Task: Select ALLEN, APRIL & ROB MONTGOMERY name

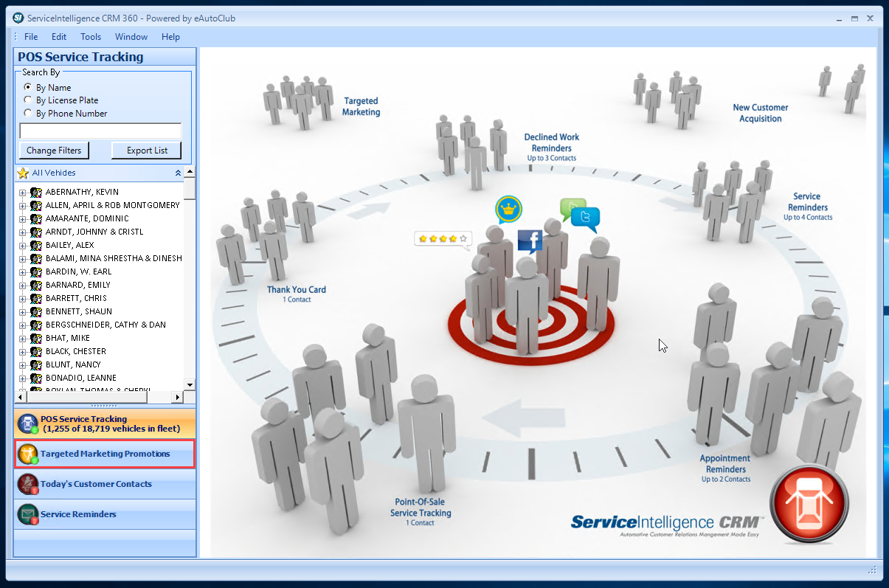Action: point(113,205)
